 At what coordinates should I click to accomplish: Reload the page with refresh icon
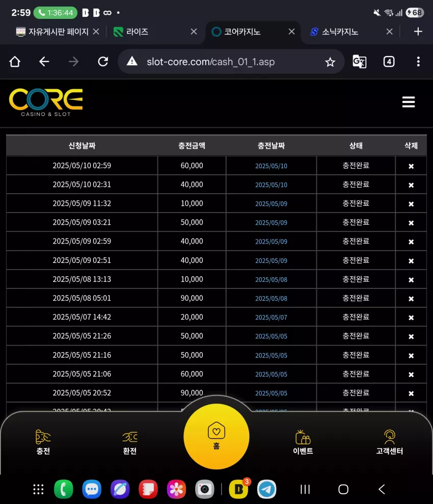103,61
